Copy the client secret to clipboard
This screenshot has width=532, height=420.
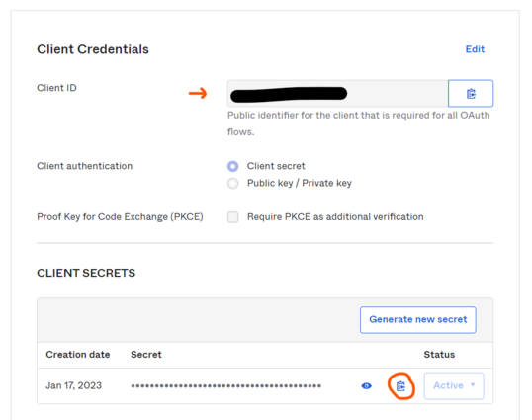point(400,386)
